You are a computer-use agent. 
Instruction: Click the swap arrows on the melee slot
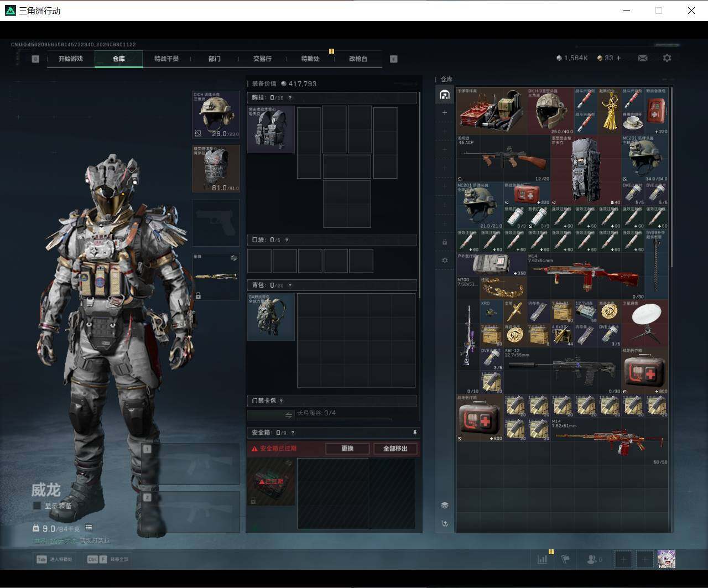[x=233, y=258]
